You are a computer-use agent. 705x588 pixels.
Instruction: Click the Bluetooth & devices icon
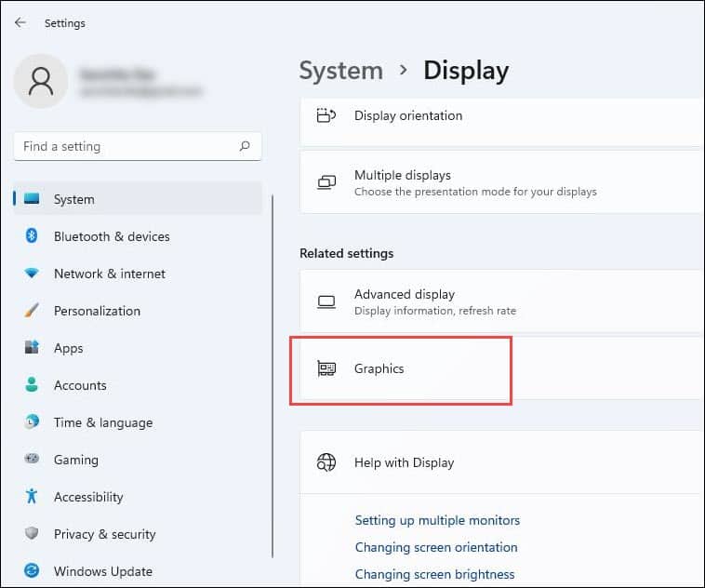(32, 236)
